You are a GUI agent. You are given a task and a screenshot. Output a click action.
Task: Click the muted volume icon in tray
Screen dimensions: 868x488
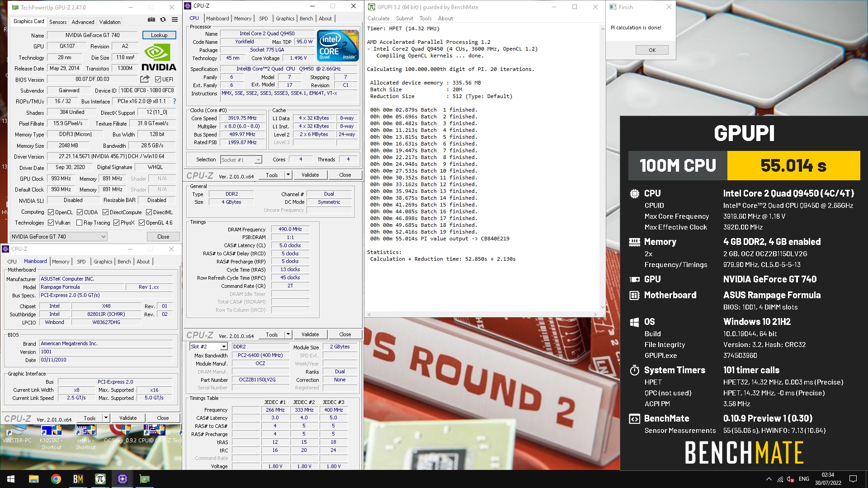point(791,479)
